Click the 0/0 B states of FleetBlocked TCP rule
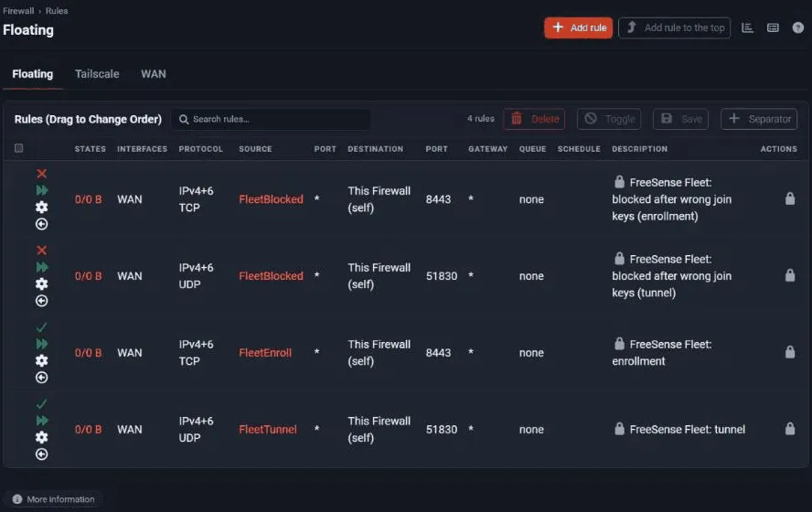The image size is (812, 512). 88,199
